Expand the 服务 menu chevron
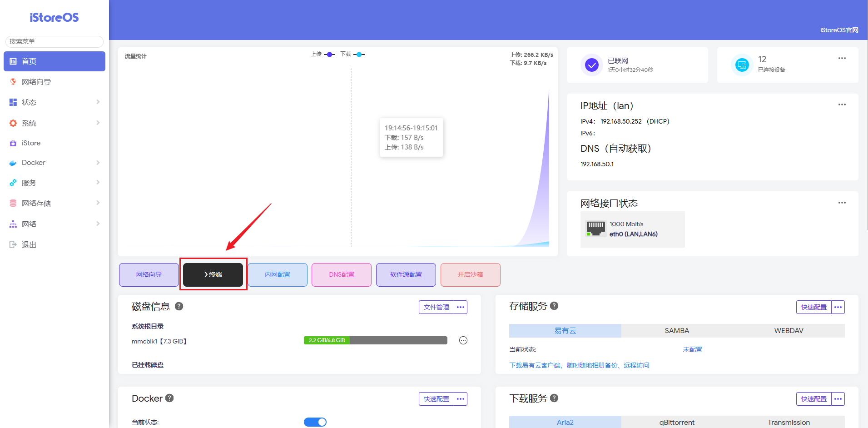 click(x=98, y=183)
